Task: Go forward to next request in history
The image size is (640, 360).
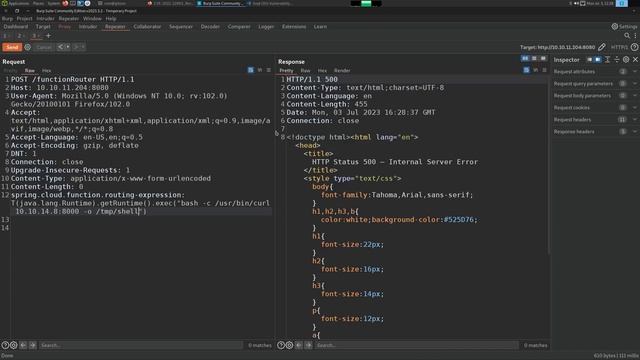Action: [x=76, y=47]
